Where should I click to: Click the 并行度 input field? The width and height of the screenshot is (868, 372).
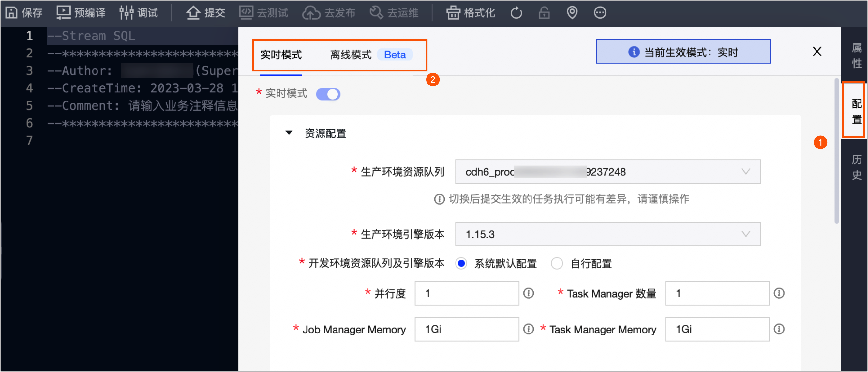[466, 293]
